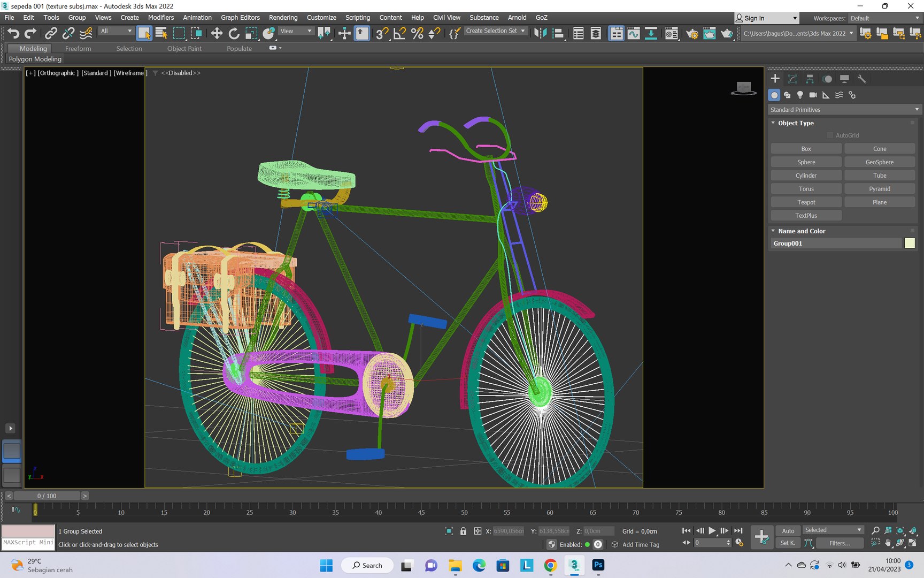Open the Modifiers menu
The width and height of the screenshot is (924, 578).
coord(161,18)
